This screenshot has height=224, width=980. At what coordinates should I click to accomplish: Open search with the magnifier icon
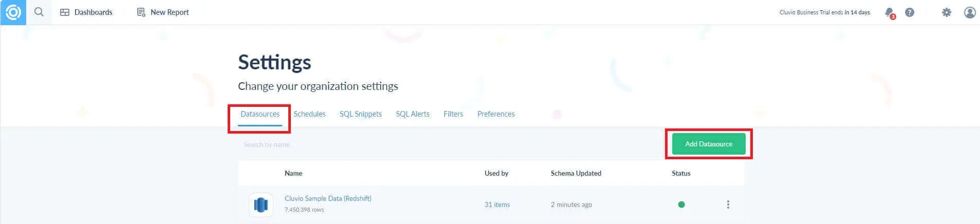pos(39,12)
